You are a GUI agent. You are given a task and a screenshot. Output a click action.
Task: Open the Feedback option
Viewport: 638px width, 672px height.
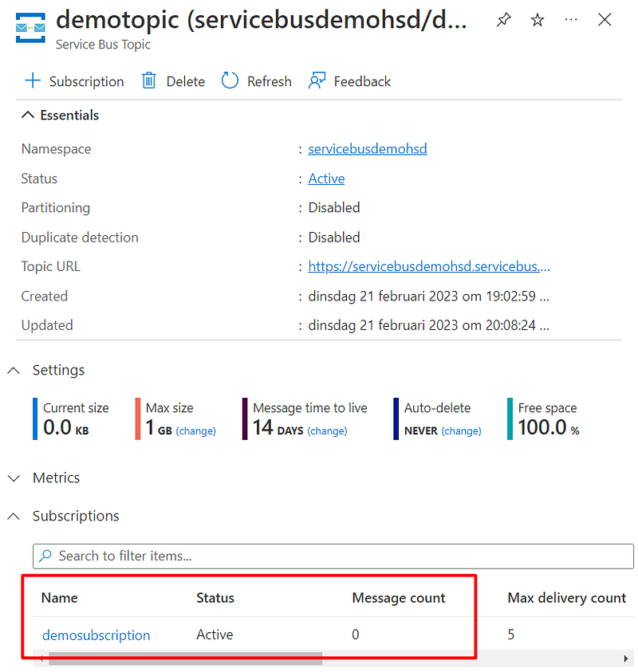point(349,81)
